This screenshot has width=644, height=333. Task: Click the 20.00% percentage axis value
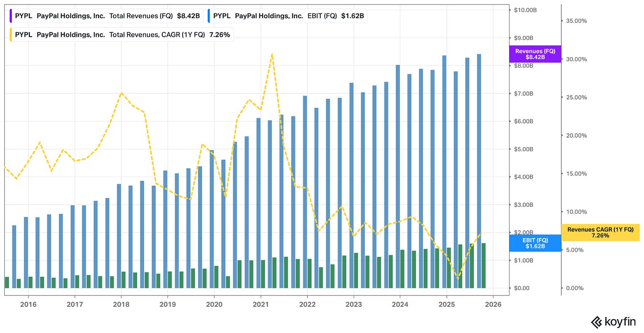coord(577,136)
